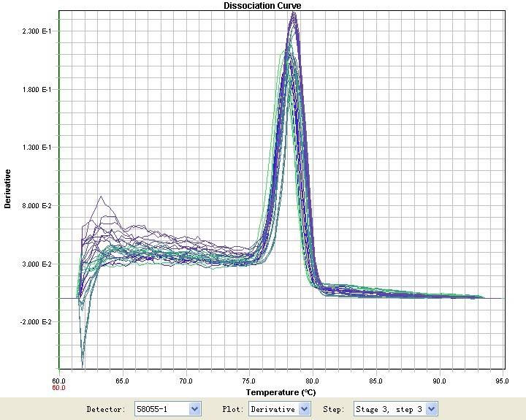The height and width of the screenshot is (420, 526).
Task: Click the Dissociation Curve chart title
Action: click(262, 6)
